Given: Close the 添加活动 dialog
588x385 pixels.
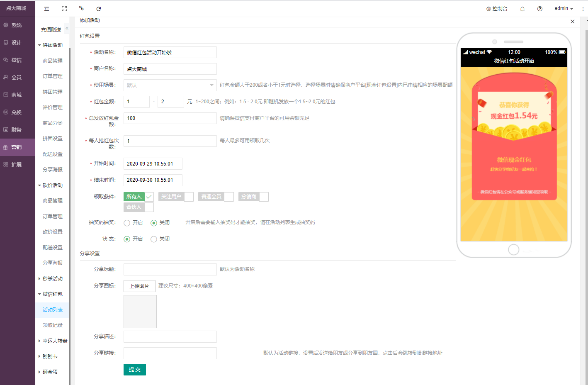Looking at the screenshot, I should [x=573, y=22].
